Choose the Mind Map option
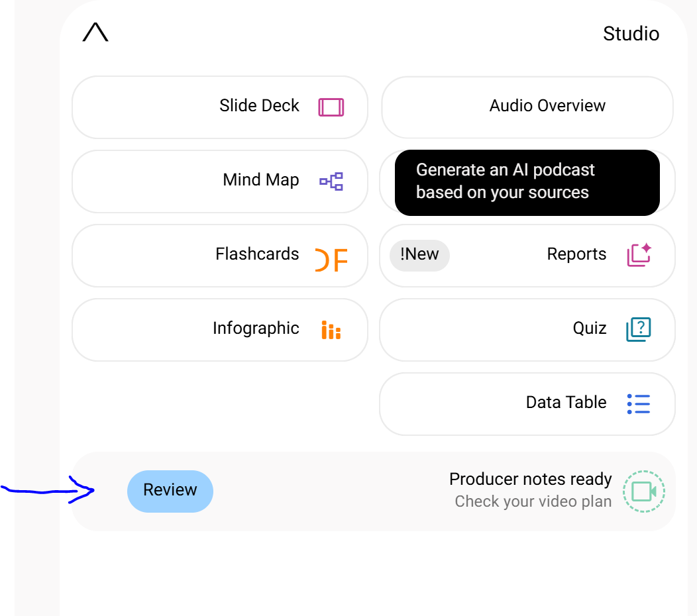697x616 pixels. click(x=220, y=181)
